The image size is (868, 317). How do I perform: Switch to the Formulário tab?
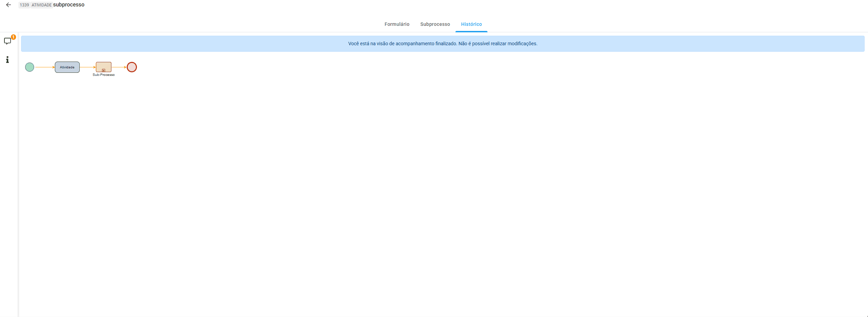pos(397,24)
